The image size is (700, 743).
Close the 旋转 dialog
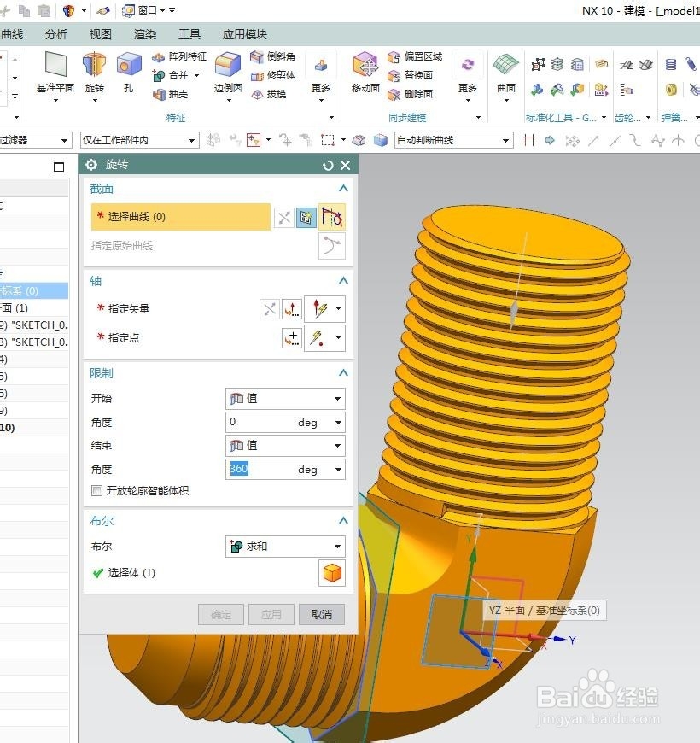(x=345, y=166)
